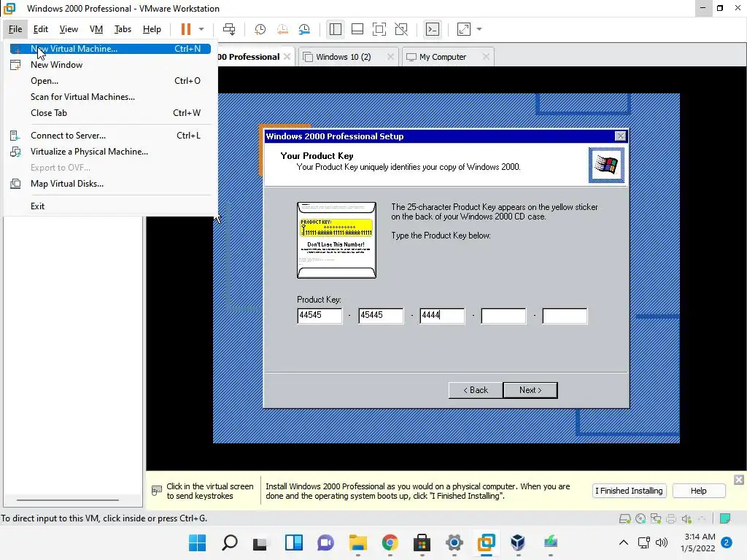Click the printer status bar icon

671,518
